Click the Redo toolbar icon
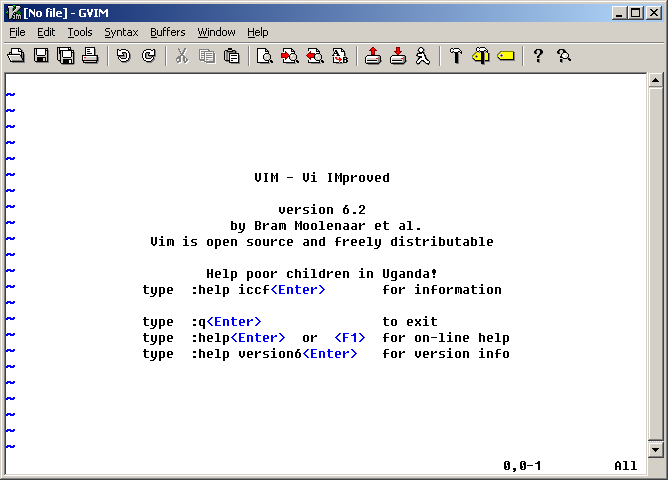The width and height of the screenshot is (668, 480). pyautogui.click(x=148, y=56)
